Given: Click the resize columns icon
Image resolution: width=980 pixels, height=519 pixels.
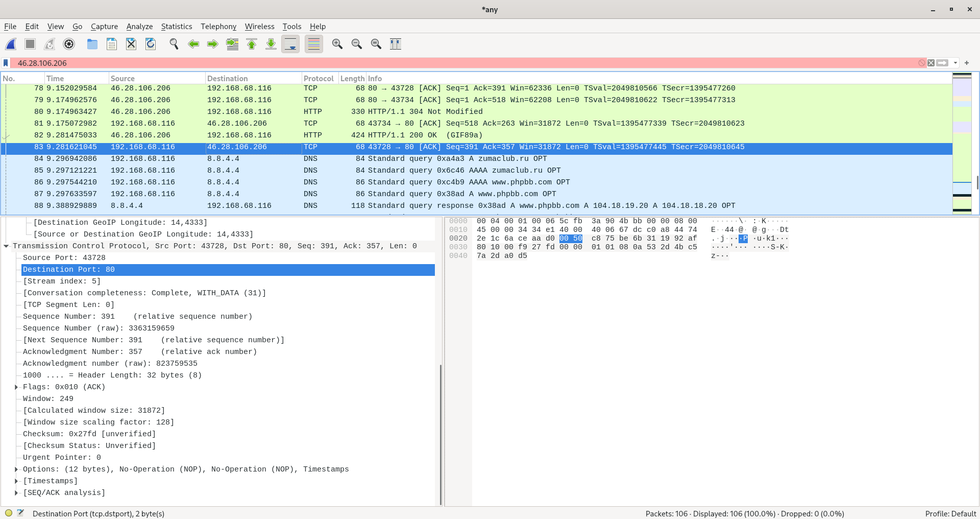Looking at the screenshot, I should coord(396,44).
